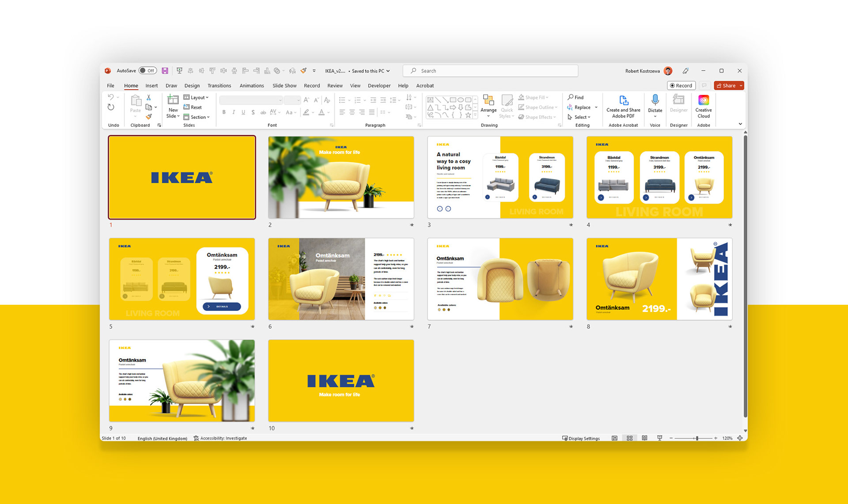Click Accessibility: Investigate status entry
Image resolution: width=848 pixels, height=504 pixels.
(220, 438)
